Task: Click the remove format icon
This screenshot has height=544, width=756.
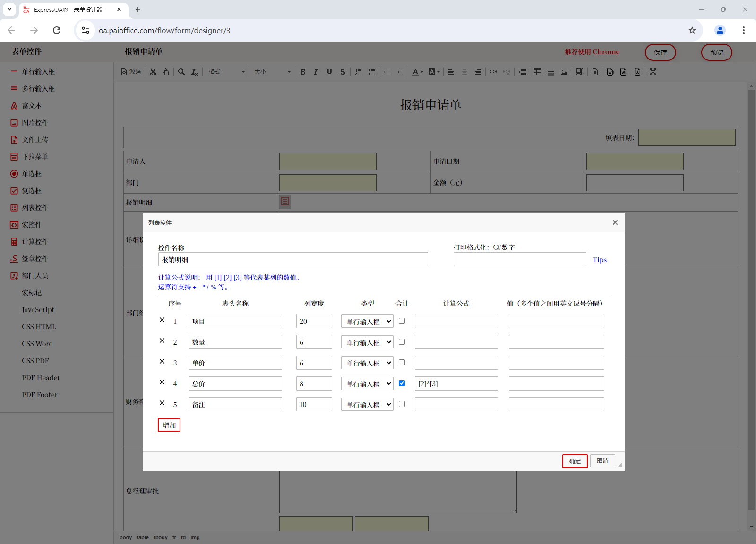Action: [x=195, y=72]
